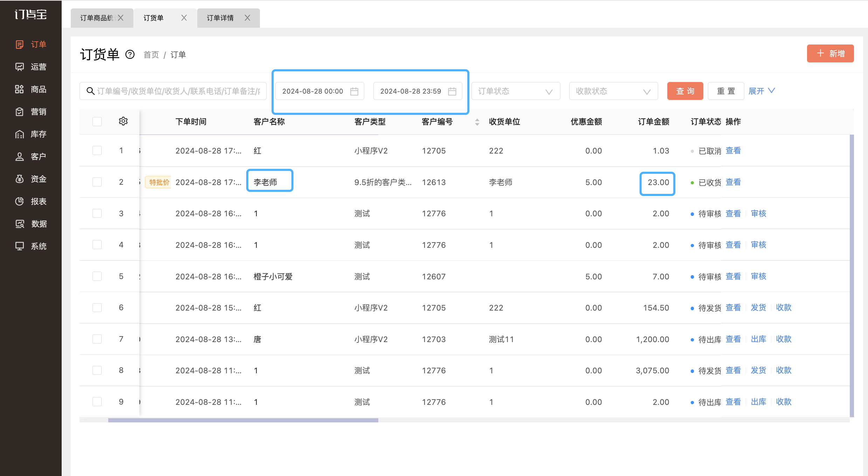Click the vertical table scrollbar
The width and height of the screenshot is (868, 476).
852,276
